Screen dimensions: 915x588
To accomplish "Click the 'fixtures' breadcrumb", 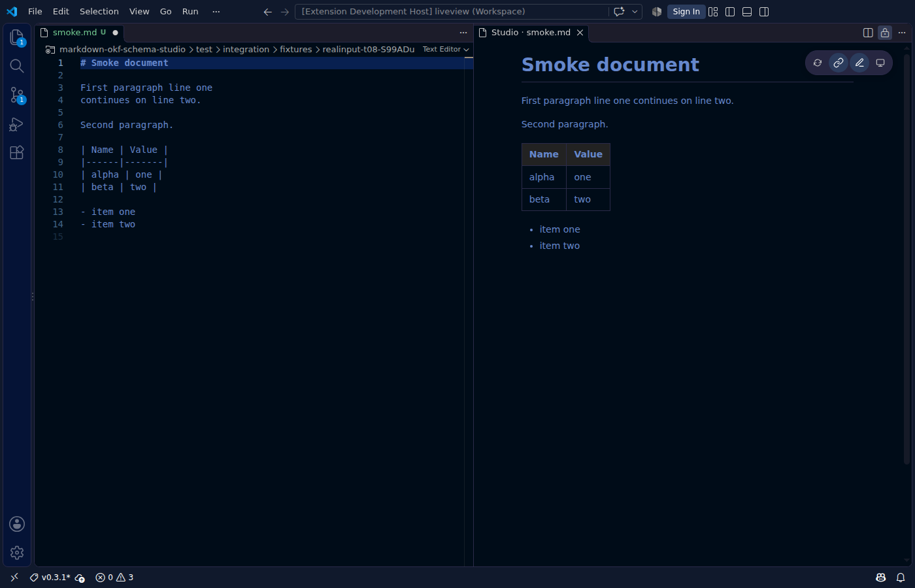I will click(x=296, y=50).
